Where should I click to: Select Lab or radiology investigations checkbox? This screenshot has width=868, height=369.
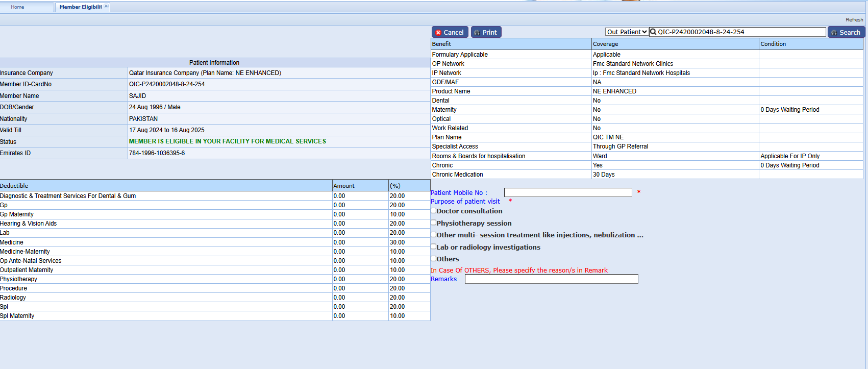[x=434, y=247]
